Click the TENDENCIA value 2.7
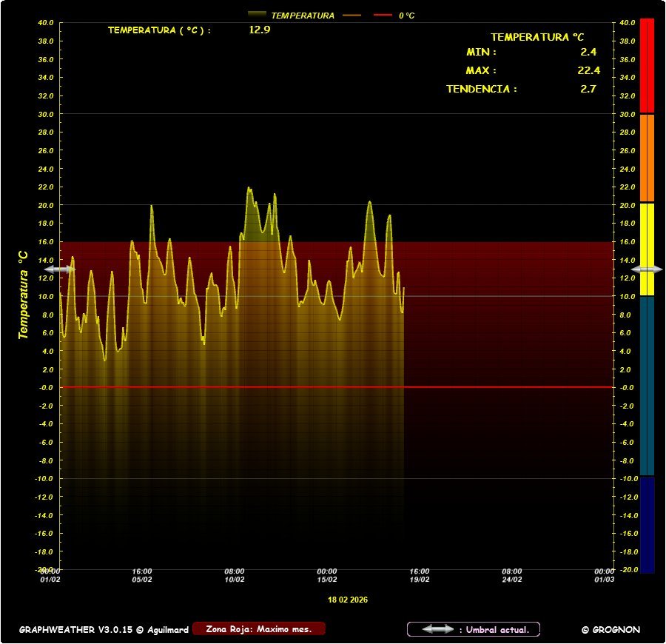666x644 pixels. pos(588,89)
